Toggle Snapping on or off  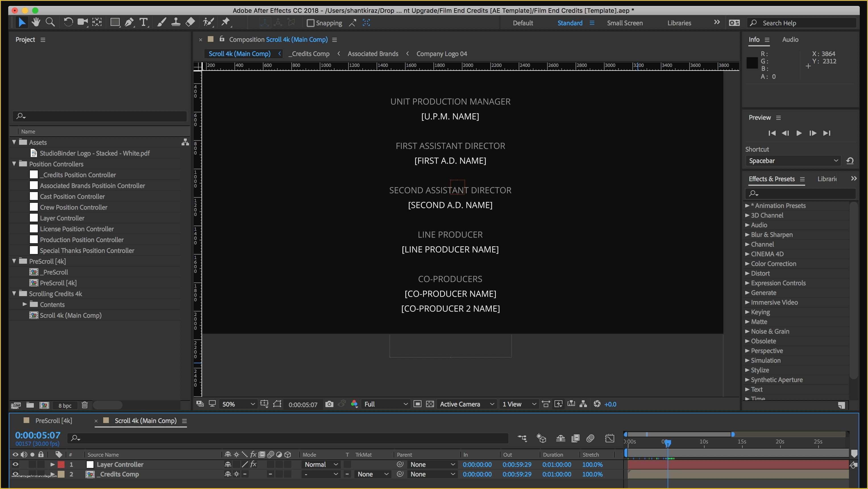click(311, 23)
